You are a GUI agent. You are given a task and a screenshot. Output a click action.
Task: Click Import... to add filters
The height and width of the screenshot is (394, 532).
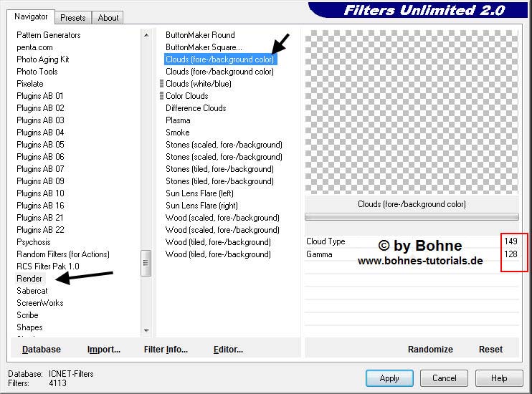tap(104, 350)
